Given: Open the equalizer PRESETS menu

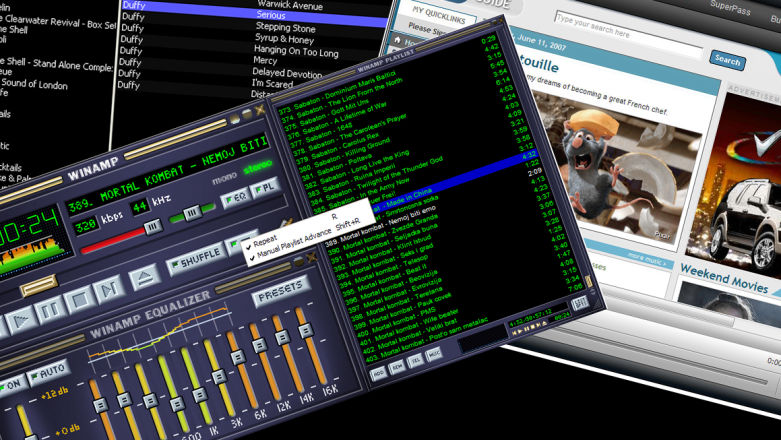Looking at the screenshot, I should tap(280, 290).
